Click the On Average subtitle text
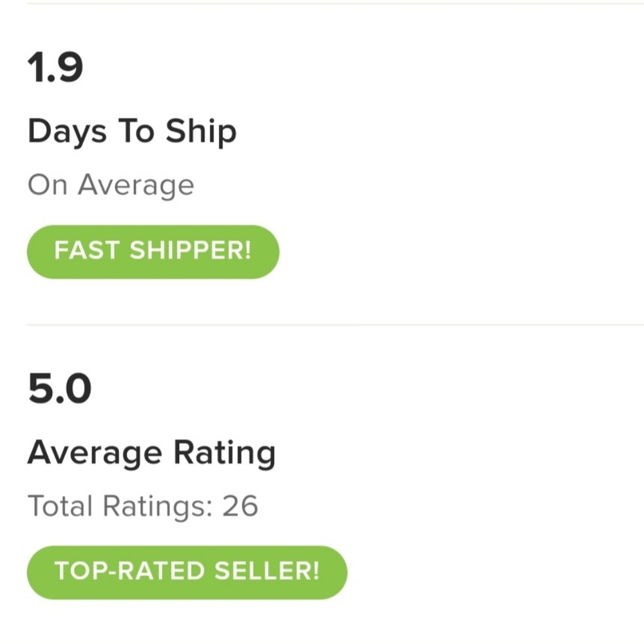Image resolution: width=644 pixels, height=644 pixels. (x=110, y=185)
